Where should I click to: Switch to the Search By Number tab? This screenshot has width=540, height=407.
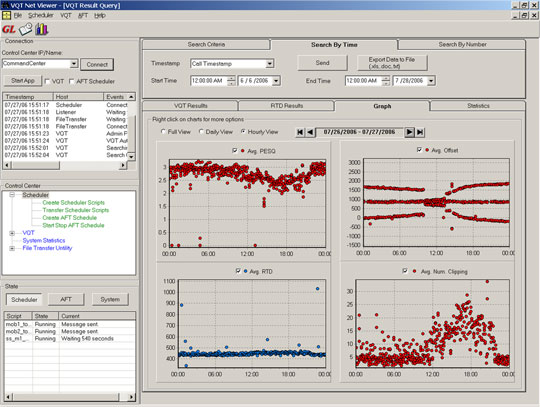coord(462,44)
